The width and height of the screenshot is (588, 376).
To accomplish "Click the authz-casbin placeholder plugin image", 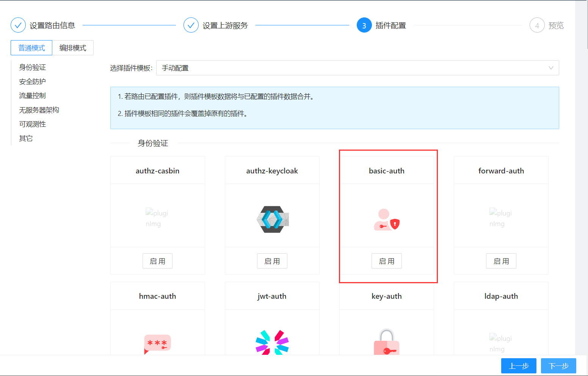I will pyautogui.click(x=157, y=218).
